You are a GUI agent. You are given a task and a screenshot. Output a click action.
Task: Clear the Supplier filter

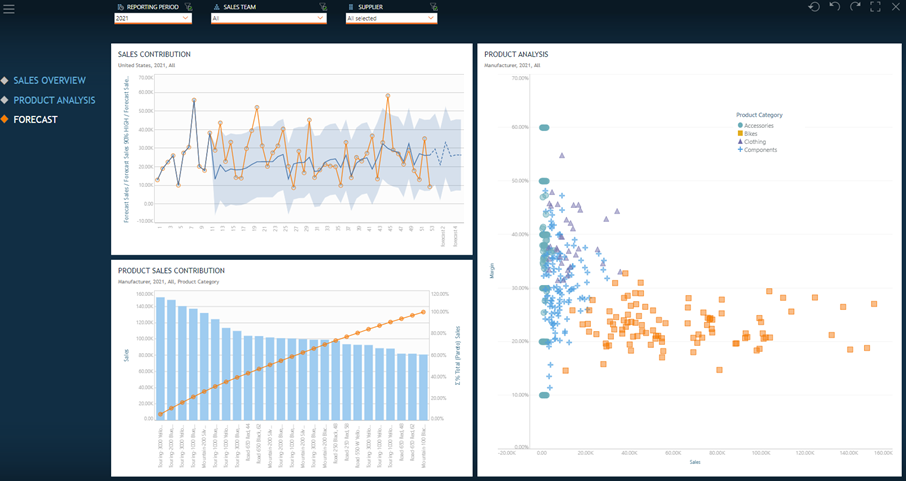(434, 7)
